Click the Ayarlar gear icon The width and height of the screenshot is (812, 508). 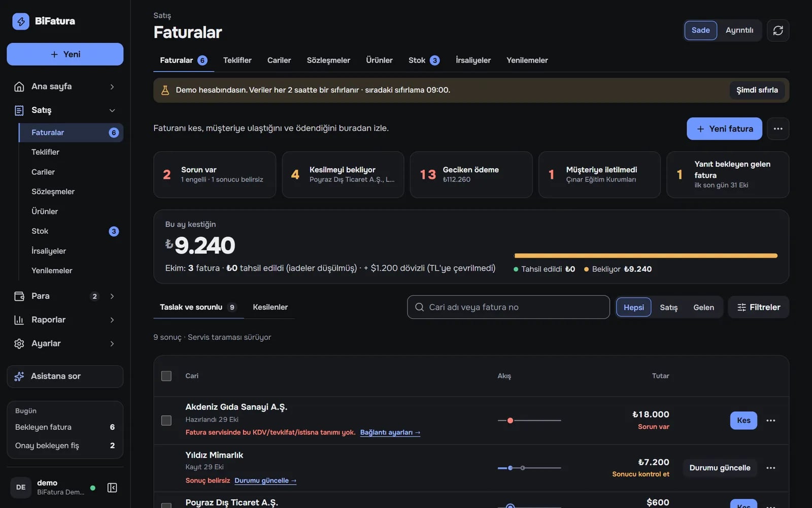click(19, 344)
